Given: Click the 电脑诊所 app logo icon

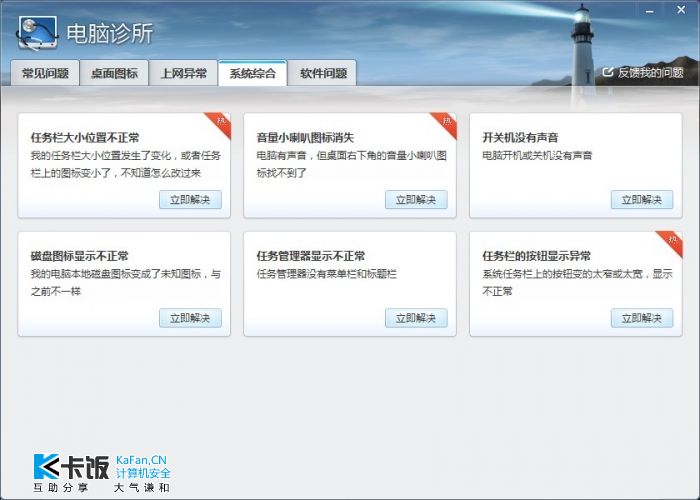Looking at the screenshot, I should tap(38, 33).
